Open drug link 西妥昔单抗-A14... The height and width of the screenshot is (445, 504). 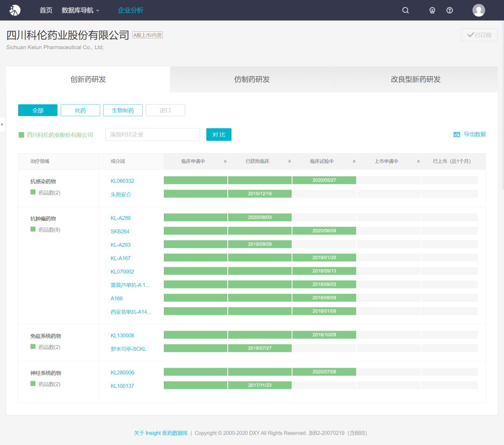[x=131, y=312]
